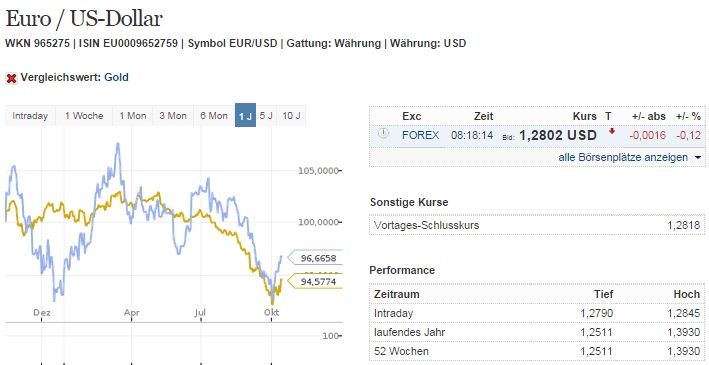
Task: Click the blue 96,6658 chart value label
Action: (316, 258)
